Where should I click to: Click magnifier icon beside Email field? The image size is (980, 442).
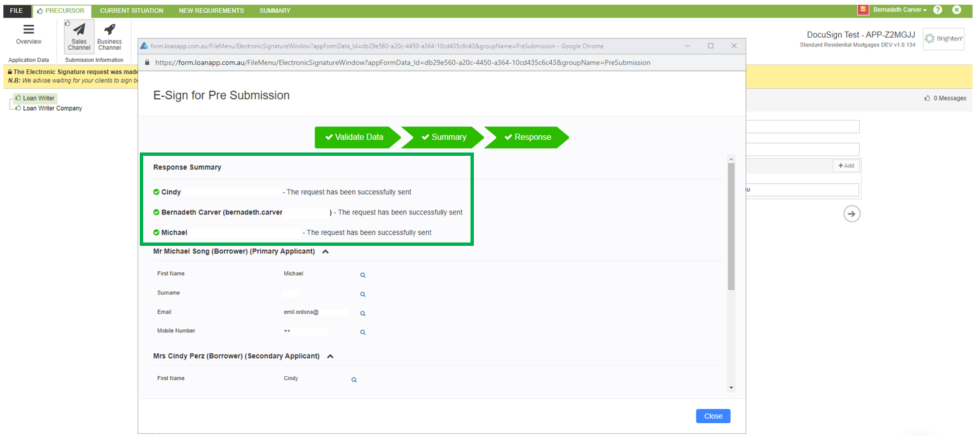[363, 313]
